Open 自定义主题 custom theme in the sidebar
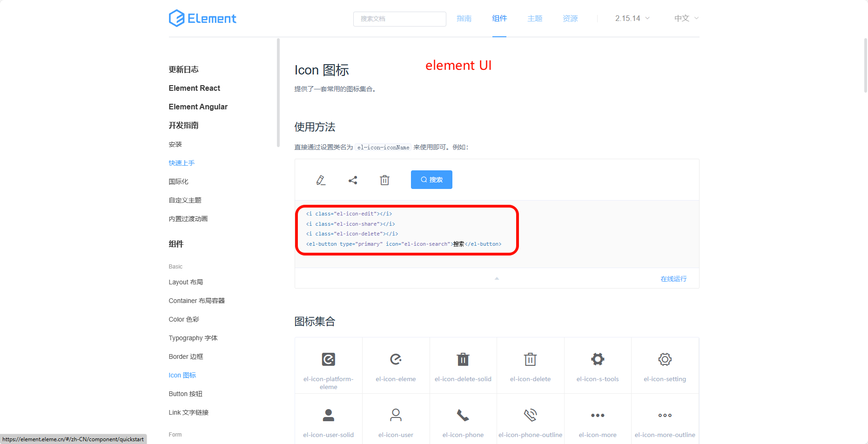Screen dimensions: 868x444 [185, 200]
